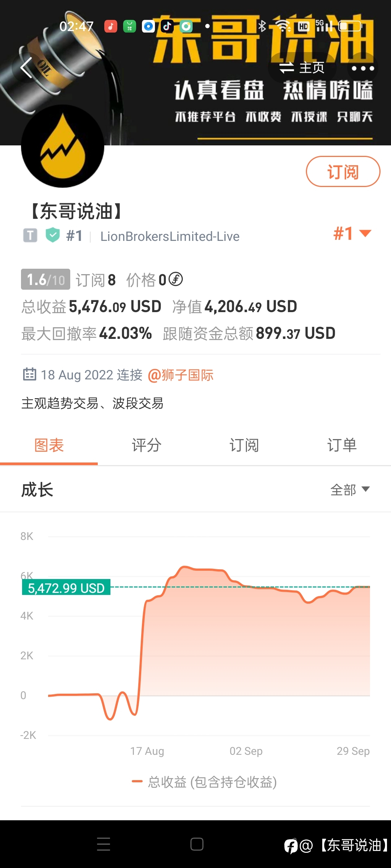Toggle the 总收益 chart legend series
The image size is (391, 868).
tap(205, 782)
